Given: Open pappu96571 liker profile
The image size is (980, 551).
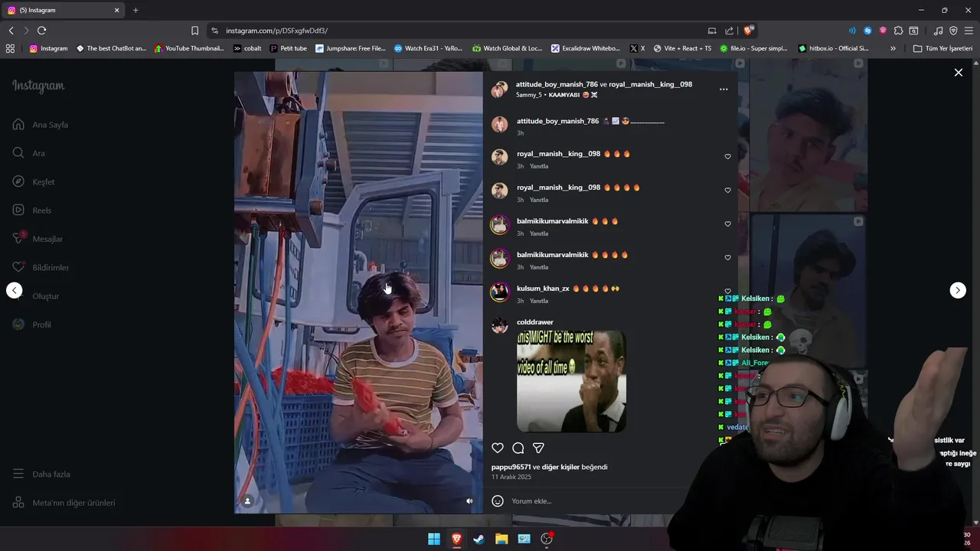Looking at the screenshot, I should pyautogui.click(x=511, y=467).
